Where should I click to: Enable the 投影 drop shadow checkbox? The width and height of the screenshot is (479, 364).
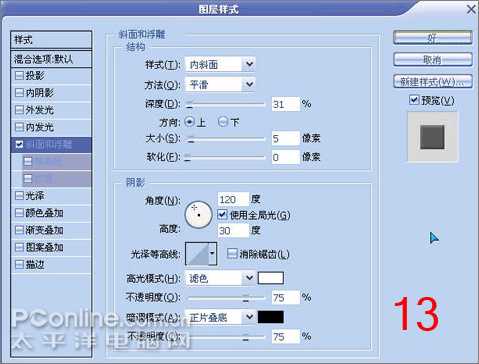coord(19,76)
